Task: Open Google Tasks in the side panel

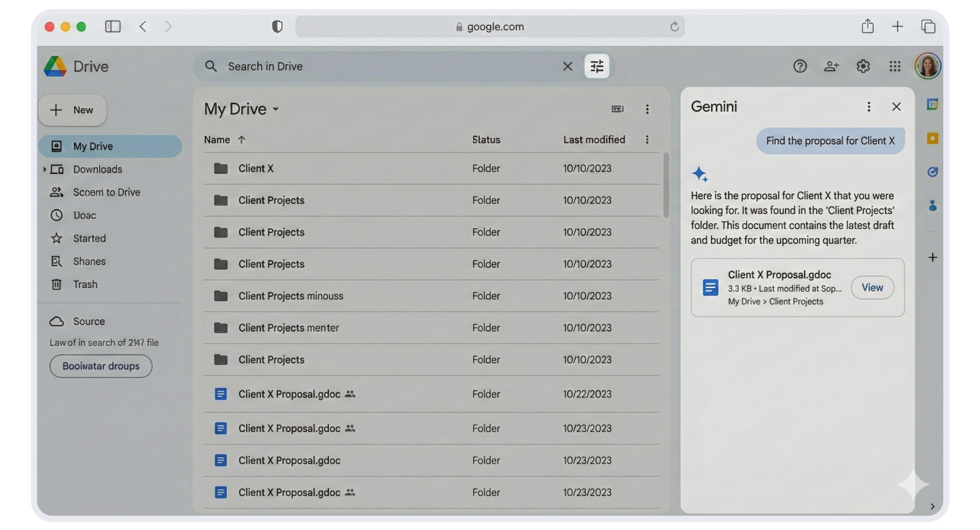Action: (x=932, y=171)
